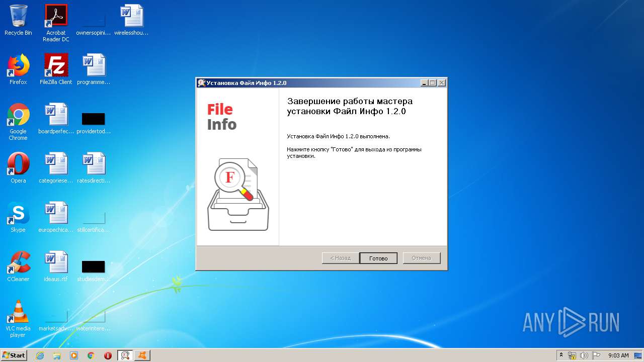Open Windows Explorer folder on taskbar
Screen dimensions: 644x362
[57, 355]
